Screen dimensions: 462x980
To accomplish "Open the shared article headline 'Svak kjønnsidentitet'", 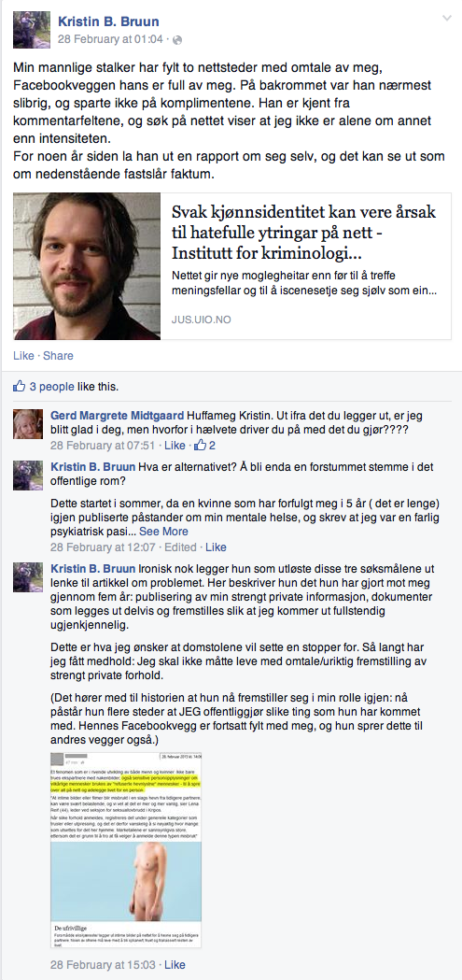I will (304, 234).
